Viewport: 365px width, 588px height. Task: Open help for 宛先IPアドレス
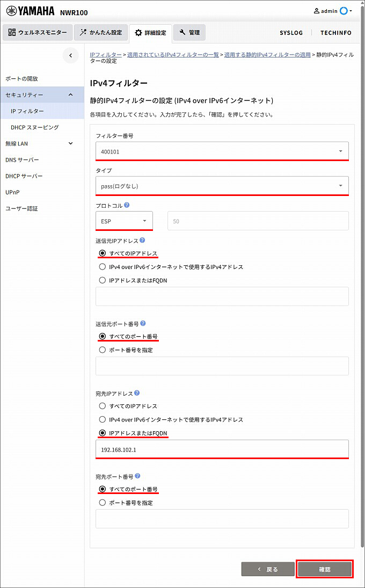point(137,393)
